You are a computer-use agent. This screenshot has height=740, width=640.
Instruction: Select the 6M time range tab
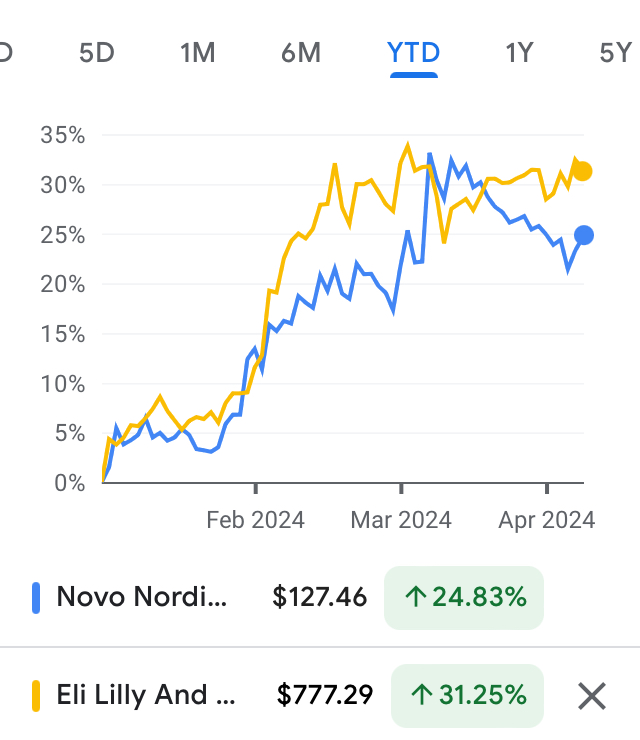point(301,53)
